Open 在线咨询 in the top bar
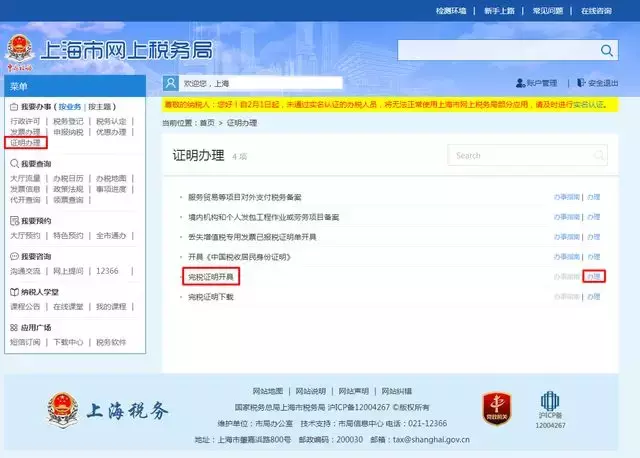Screen dimensions: 640x458 coord(596,11)
